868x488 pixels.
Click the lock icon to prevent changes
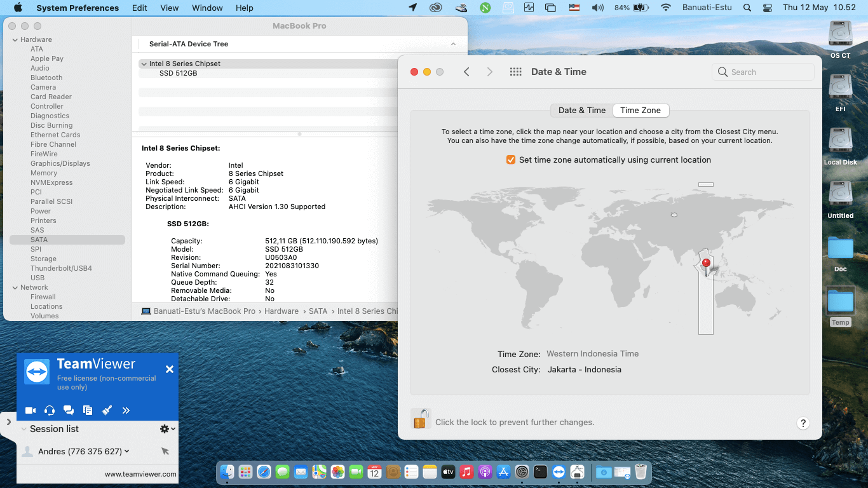pyautogui.click(x=421, y=419)
